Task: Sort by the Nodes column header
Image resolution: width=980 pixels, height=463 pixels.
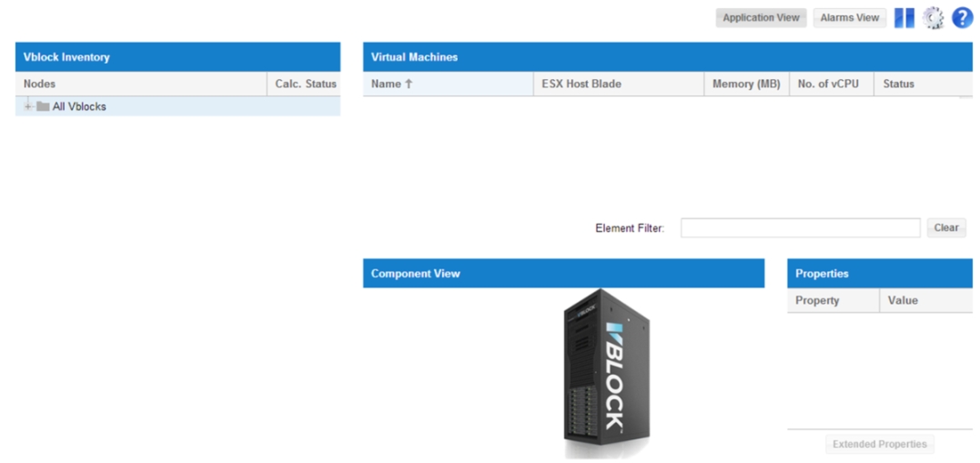Action: click(x=141, y=84)
